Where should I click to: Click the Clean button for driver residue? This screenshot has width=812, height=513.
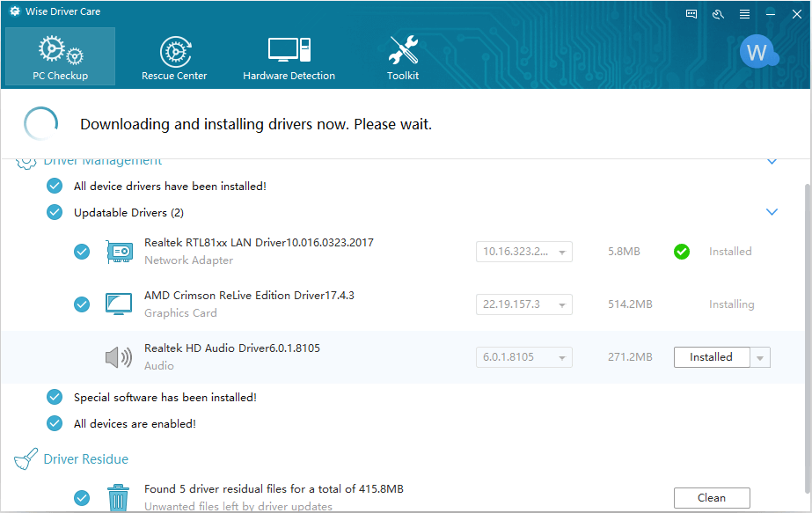[712, 498]
